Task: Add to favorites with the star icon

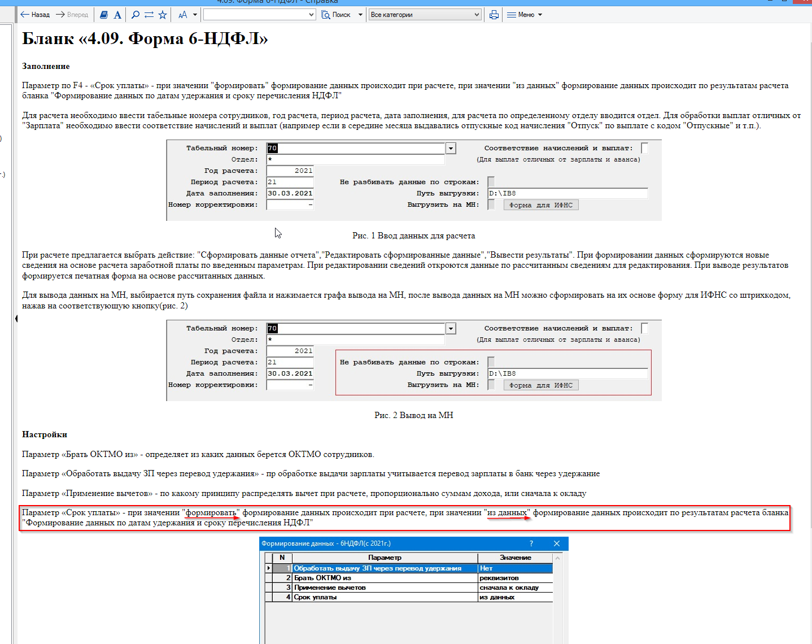Action: click(x=163, y=15)
